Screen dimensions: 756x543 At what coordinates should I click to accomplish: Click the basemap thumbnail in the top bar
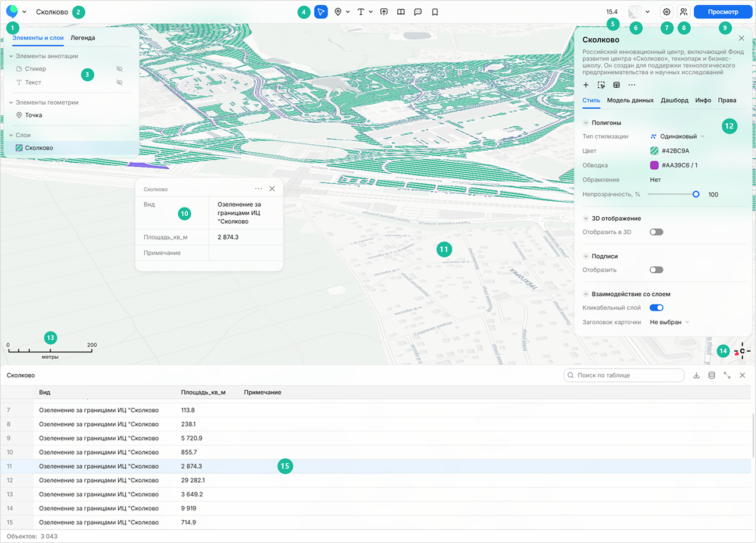click(635, 12)
